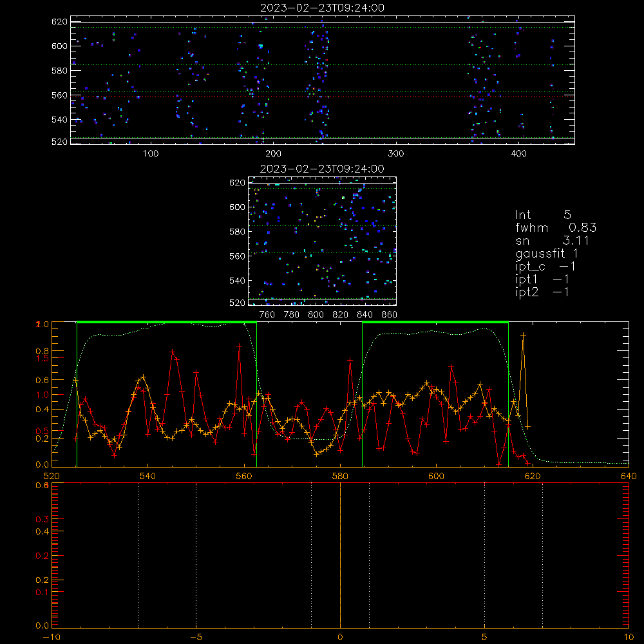Click x-axis label 540 on profile plot
Image resolution: width=644 pixels, height=644 pixels.
click(x=148, y=476)
